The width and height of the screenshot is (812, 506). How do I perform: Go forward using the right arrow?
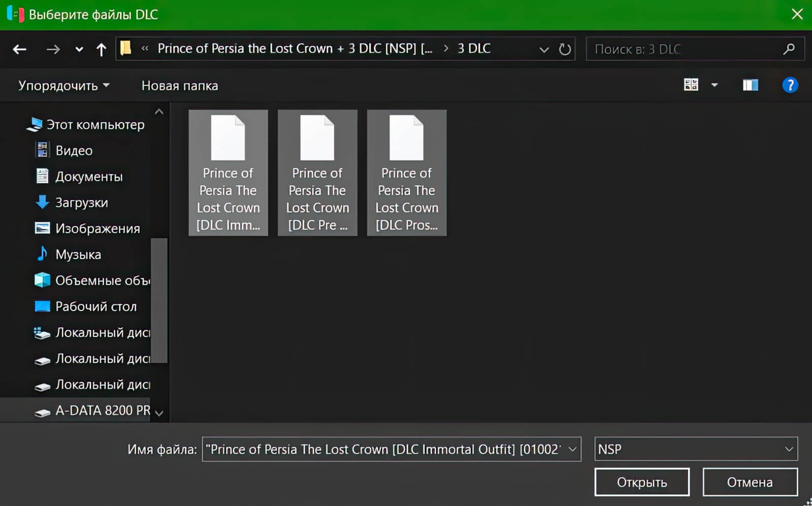click(x=53, y=49)
